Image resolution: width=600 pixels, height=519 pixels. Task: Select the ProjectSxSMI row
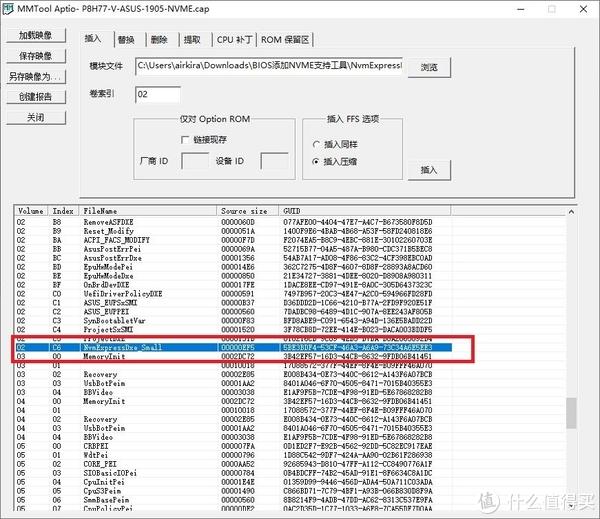[233, 330]
